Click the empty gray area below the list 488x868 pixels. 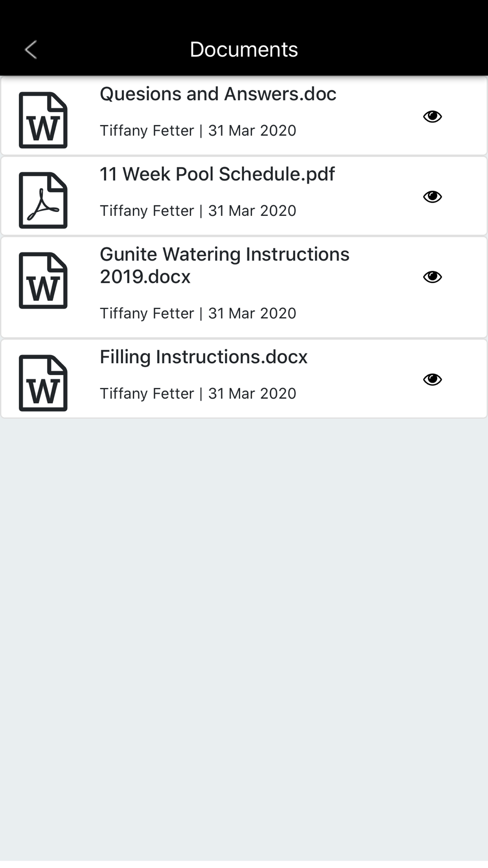coord(244,635)
